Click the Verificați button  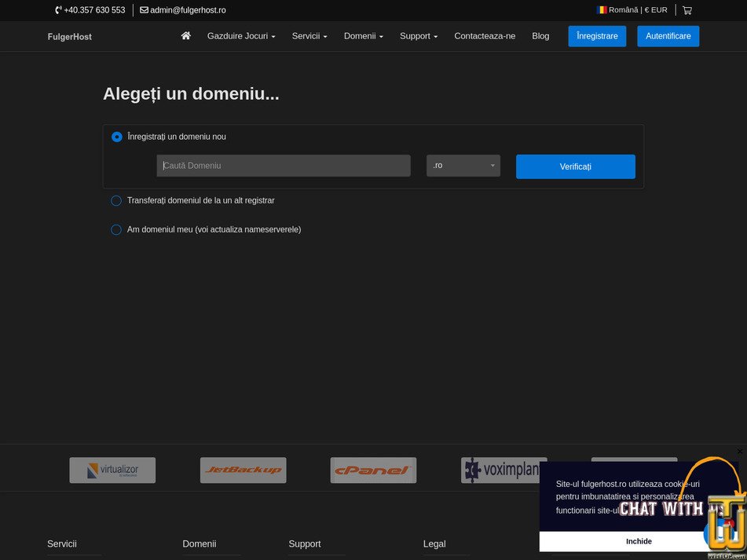click(x=575, y=167)
